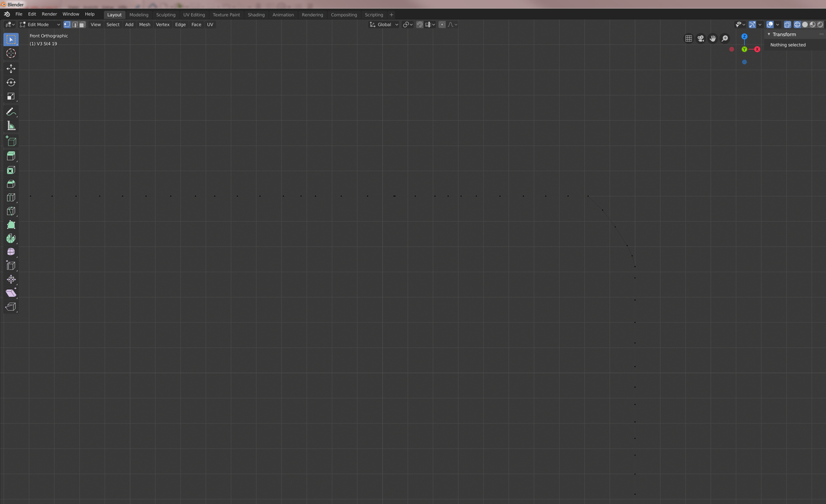826x504 pixels.
Task: Select the Loop Cut tool
Action: click(11, 197)
